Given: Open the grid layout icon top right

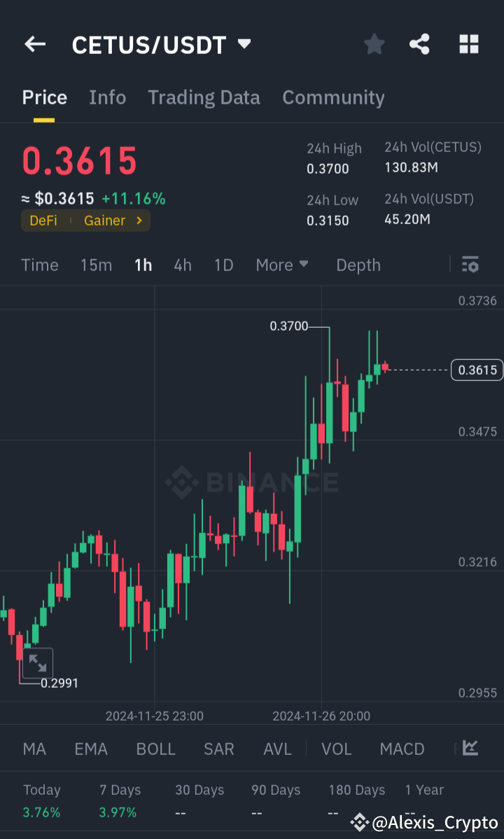Looking at the screenshot, I should click(x=468, y=43).
